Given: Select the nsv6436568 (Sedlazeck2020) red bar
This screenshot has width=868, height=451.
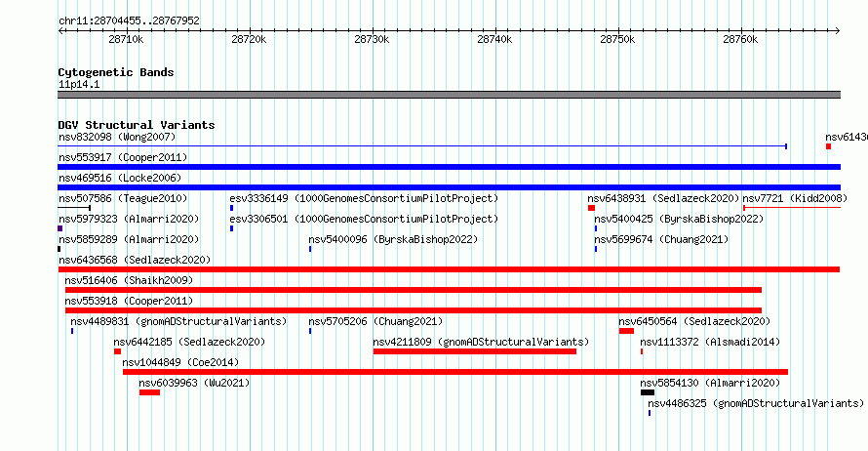Looking at the screenshot, I should (x=449, y=269).
